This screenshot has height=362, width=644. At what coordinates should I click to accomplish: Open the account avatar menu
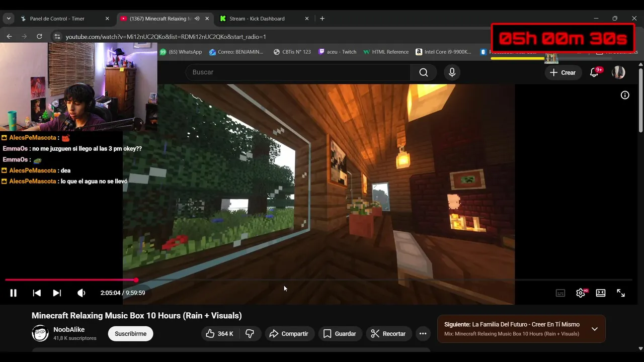coord(618,72)
